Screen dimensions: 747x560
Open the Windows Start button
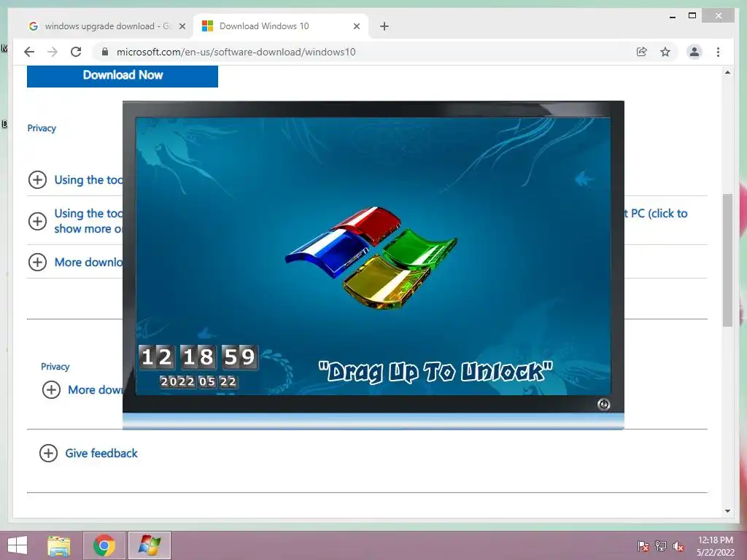pyautogui.click(x=18, y=545)
